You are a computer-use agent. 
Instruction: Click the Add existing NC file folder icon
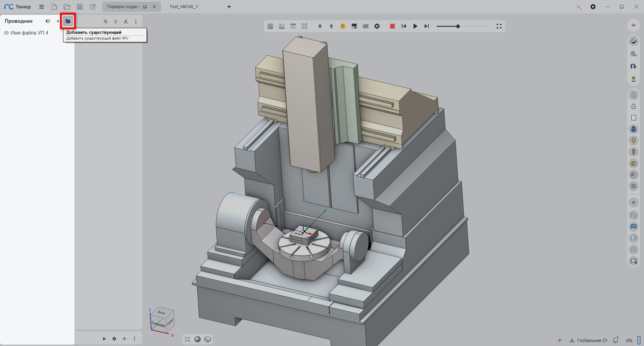[68, 21]
